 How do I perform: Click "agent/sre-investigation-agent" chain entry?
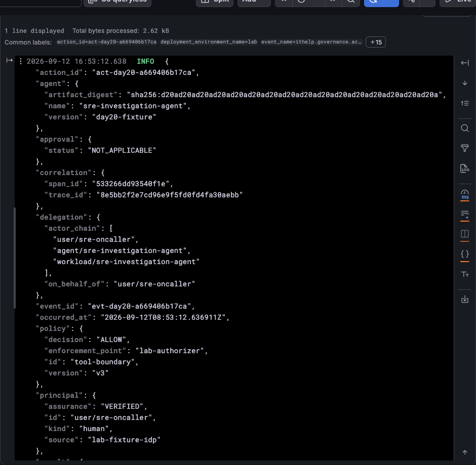[120, 250]
